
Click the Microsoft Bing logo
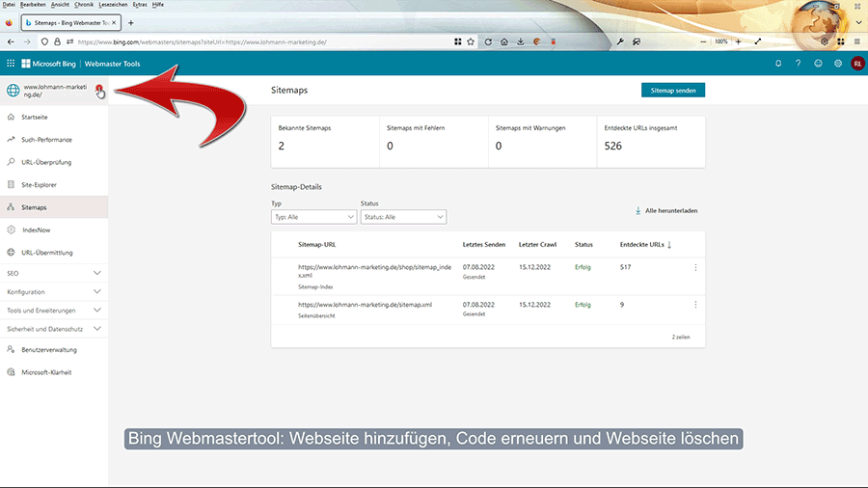[49, 64]
